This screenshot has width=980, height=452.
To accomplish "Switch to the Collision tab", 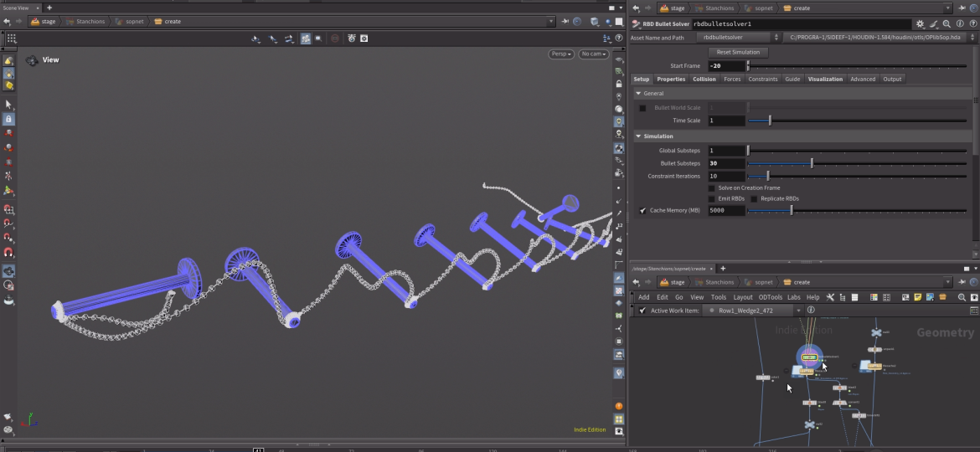I will coord(704,80).
